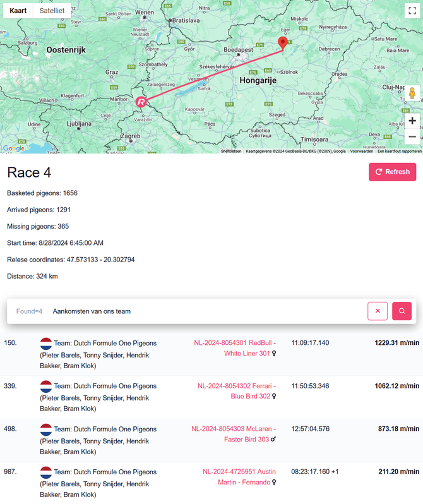Open the Google logo on map

(x=13, y=148)
